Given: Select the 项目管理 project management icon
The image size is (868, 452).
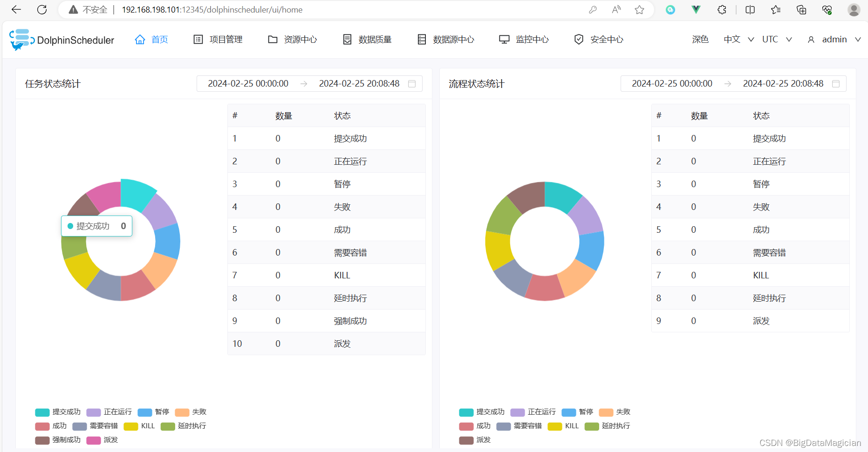Looking at the screenshot, I should pyautogui.click(x=198, y=39).
